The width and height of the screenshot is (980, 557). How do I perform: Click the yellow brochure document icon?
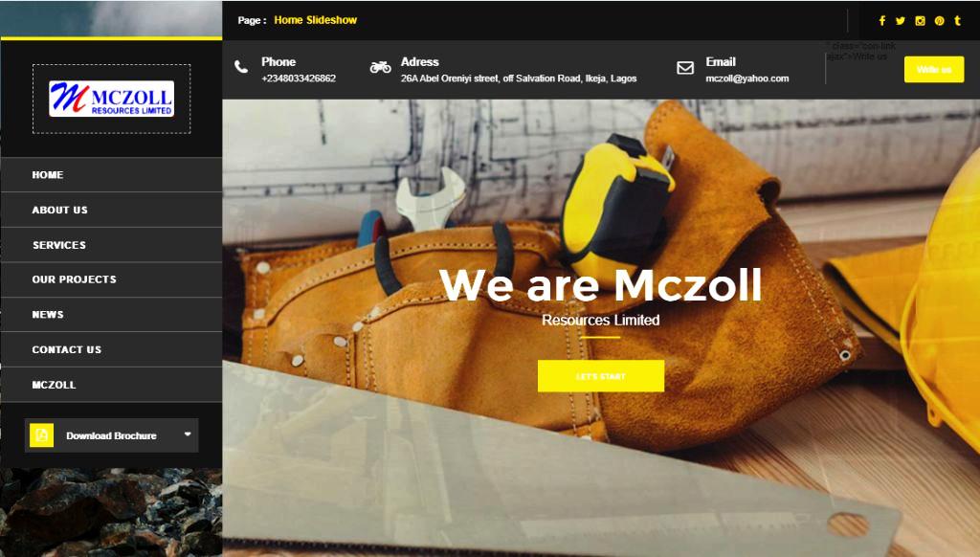point(42,435)
